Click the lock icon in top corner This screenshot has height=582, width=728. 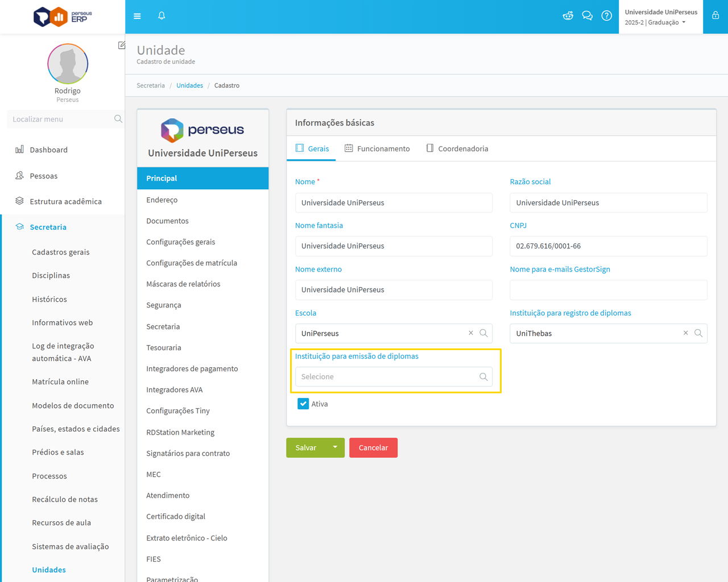(x=715, y=16)
